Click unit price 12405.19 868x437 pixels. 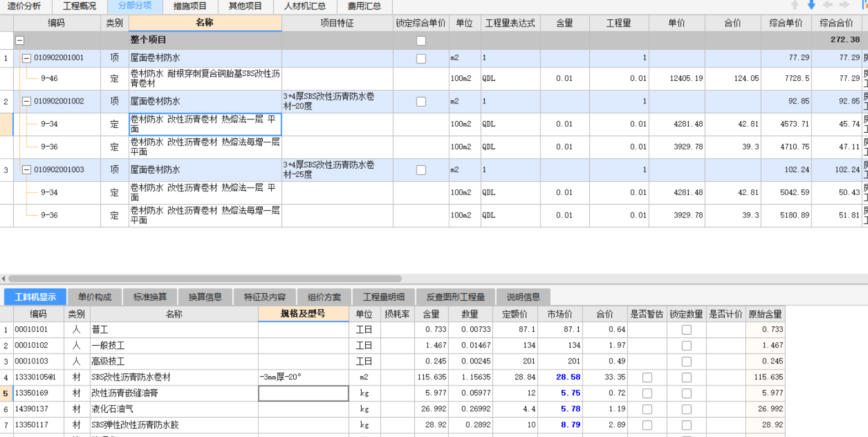686,79
